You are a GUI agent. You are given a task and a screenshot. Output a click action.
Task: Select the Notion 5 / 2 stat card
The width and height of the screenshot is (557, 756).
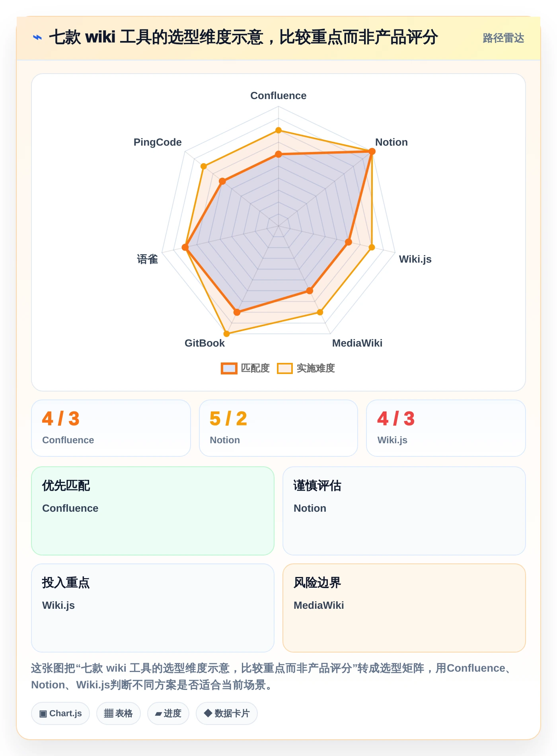pyautogui.click(x=278, y=428)
